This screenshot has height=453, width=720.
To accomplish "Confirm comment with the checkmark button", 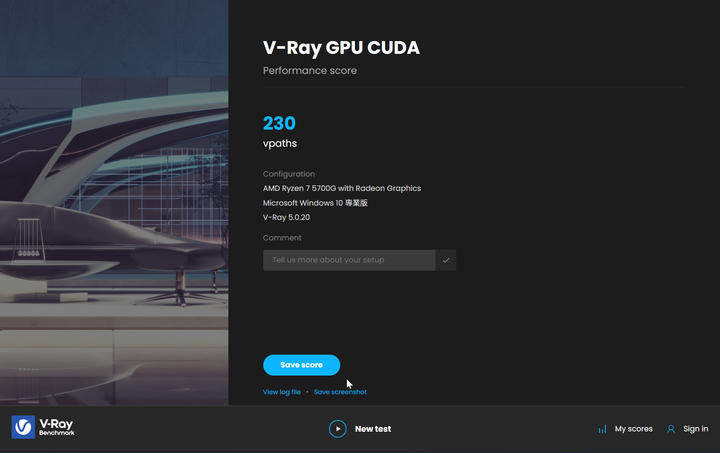I will 446,260.
